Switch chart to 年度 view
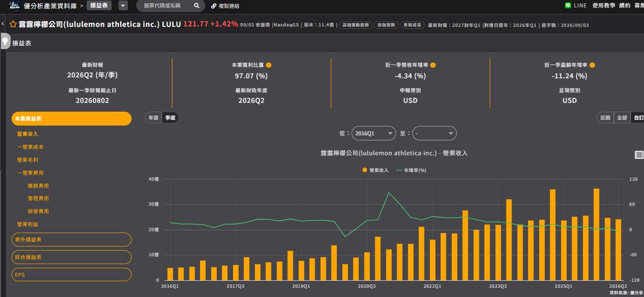The height and width of the screenshot is (297, 644). 153,118
